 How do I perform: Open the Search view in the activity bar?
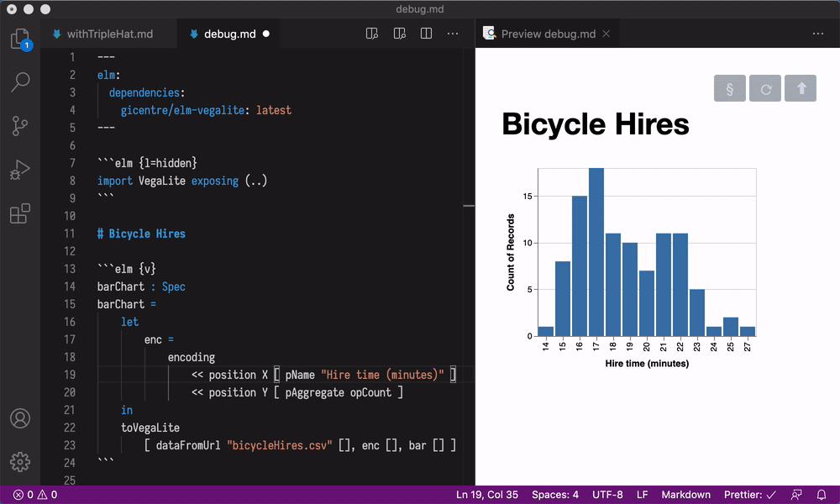pos(20,82)
